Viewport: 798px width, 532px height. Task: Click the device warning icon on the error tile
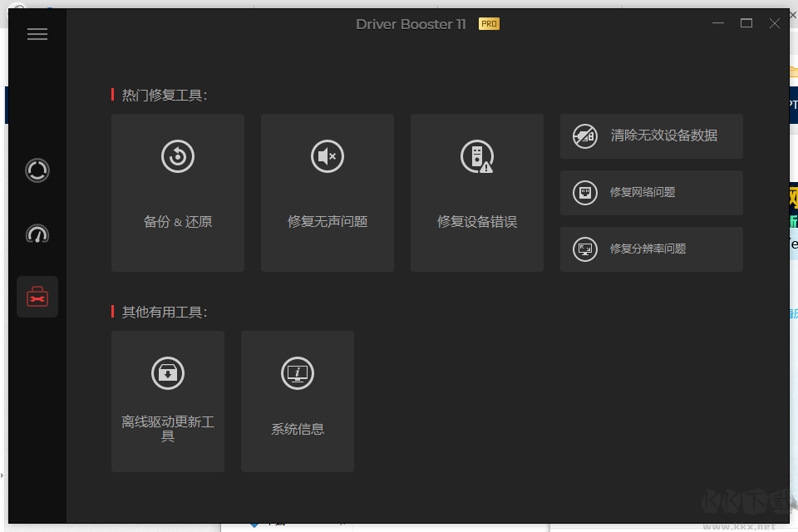(x=476, y=156)
